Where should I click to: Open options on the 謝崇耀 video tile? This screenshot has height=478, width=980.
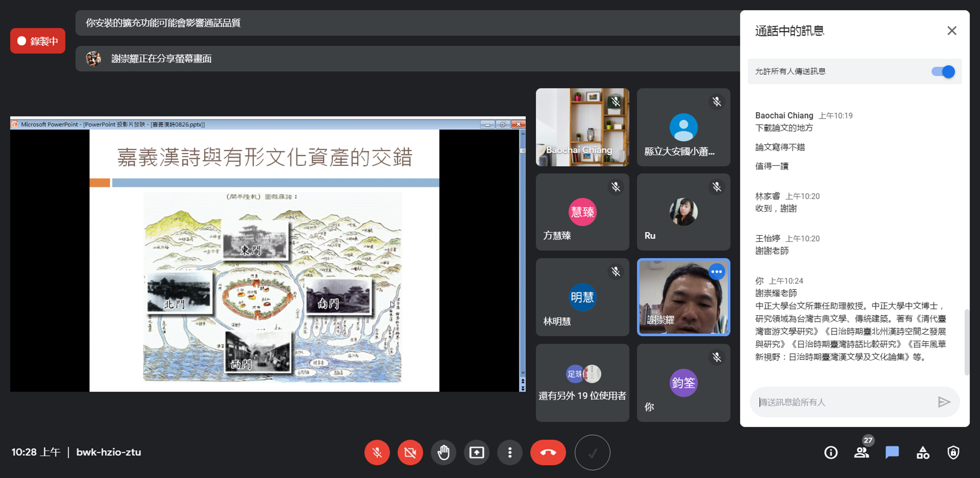point(716,271)
